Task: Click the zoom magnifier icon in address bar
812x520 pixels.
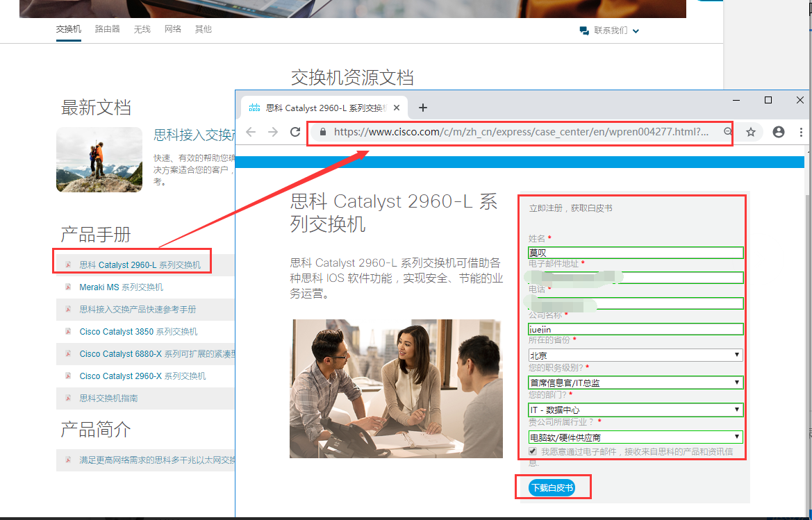Action: pos(727,132)
